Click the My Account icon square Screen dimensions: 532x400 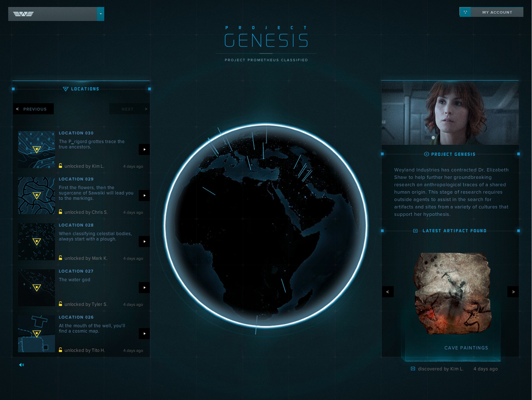(465, 12)
